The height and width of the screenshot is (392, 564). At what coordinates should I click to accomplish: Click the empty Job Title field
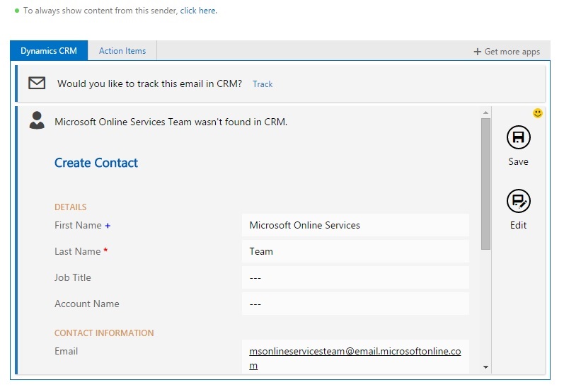pyautogui.click(x=355, y=277)
